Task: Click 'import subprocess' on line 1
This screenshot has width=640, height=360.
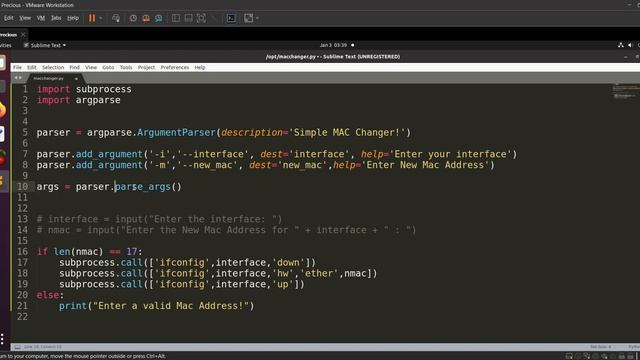Action: (84, 89)
